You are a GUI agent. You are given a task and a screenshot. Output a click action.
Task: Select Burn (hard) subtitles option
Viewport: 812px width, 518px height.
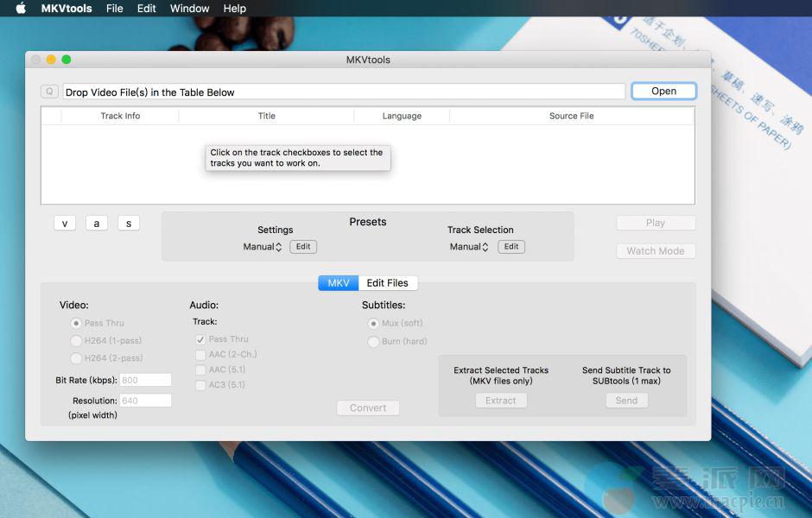pyautogui.click(x=373, y=341)
